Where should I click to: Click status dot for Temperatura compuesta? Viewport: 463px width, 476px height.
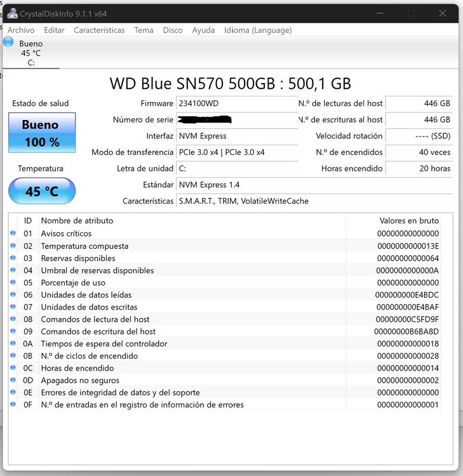(x=13, y=246)
